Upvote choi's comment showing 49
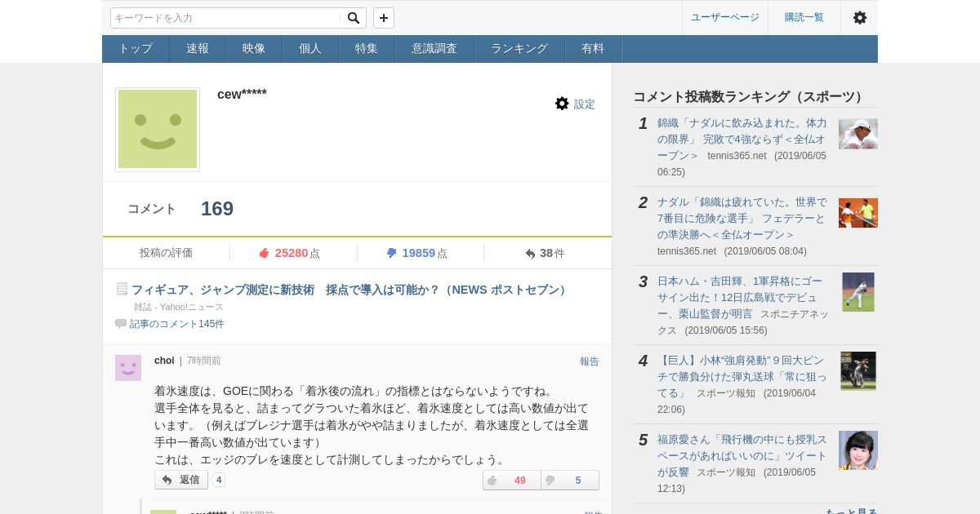Image resolution: width=980 pixels, height=514 pixels. (x=512, y=480)
